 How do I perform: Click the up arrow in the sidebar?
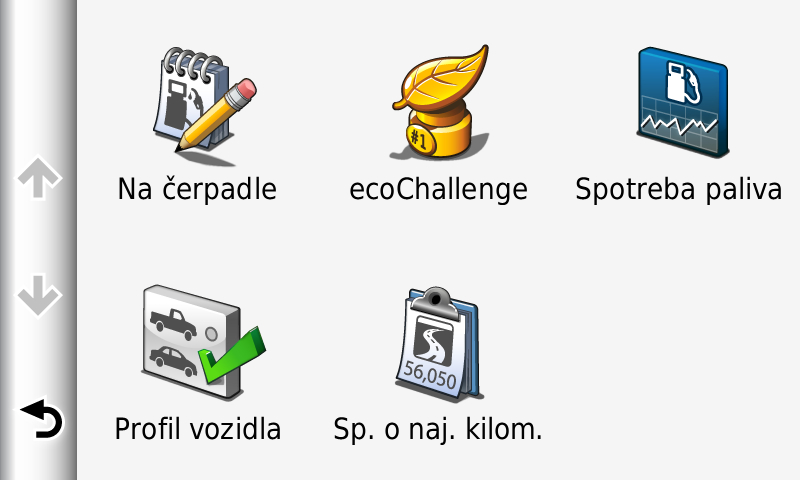pyautogui.click(x=39, y=178)
